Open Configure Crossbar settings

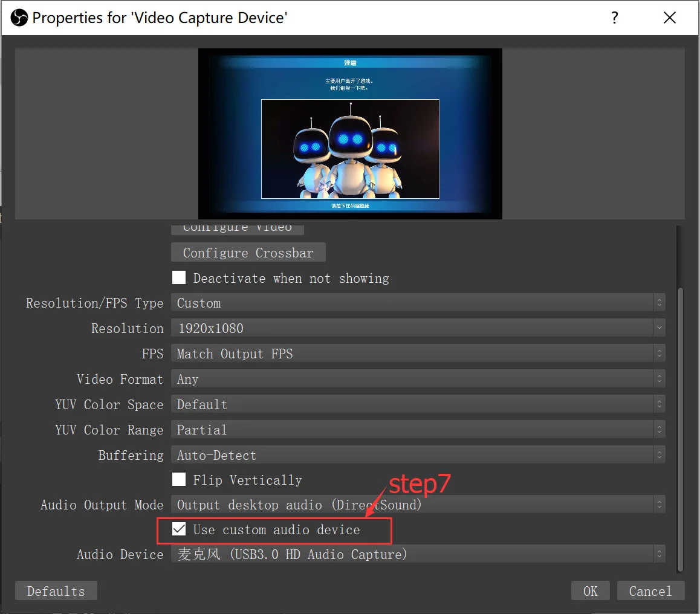pos(248,253)
